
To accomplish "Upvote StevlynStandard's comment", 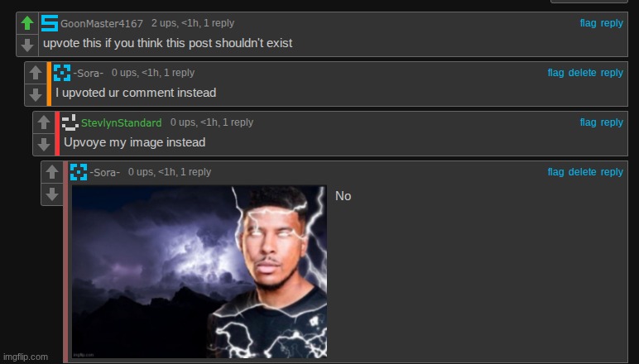I will (44, 122).
